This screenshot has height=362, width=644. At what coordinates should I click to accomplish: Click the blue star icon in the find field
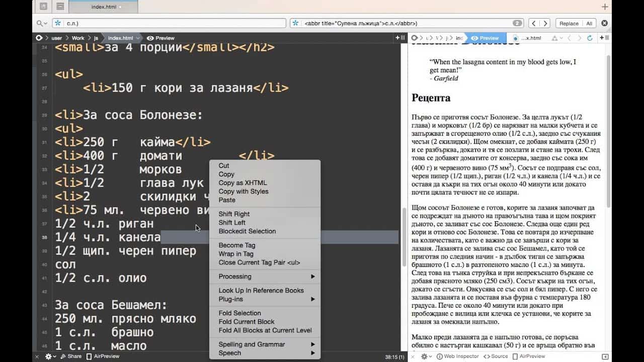pos(58,23)
